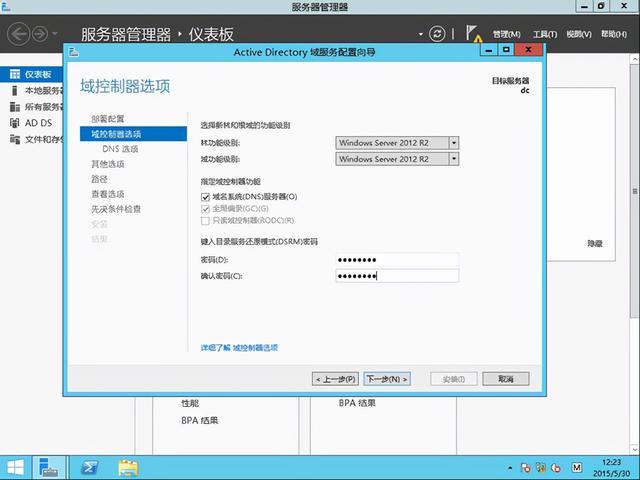The height and width of the screenshot is (480, 640).
Task: Click Server Manager icon on the taskbar
Action: click(x=49, y=468)
